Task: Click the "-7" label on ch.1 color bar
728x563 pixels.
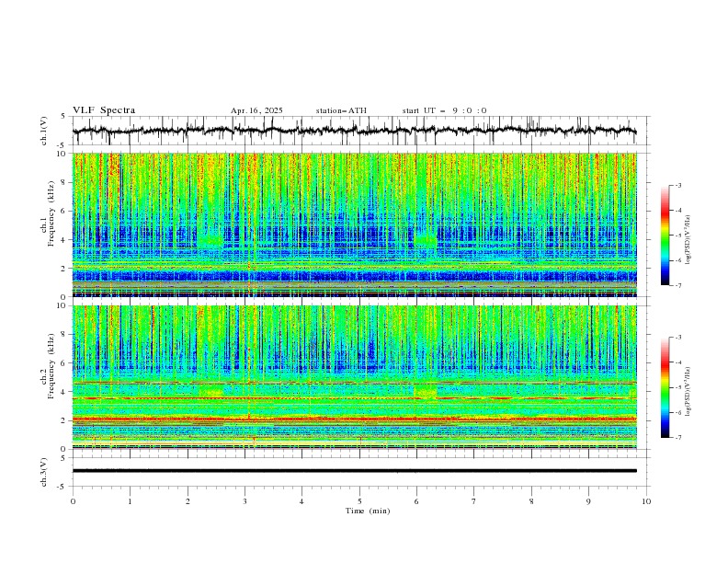Action: [x=678, y=285]
